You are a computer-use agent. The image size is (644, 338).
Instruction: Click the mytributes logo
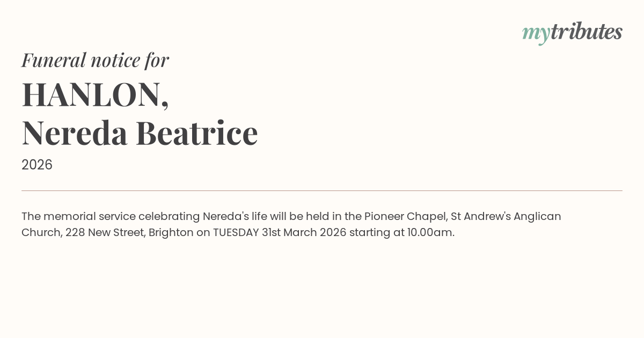tap(572, 32)
